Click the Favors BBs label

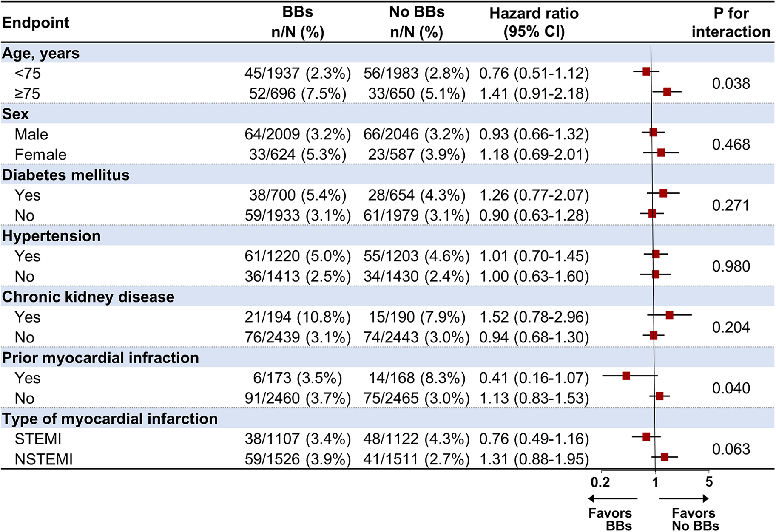click(x=610, y=519)
